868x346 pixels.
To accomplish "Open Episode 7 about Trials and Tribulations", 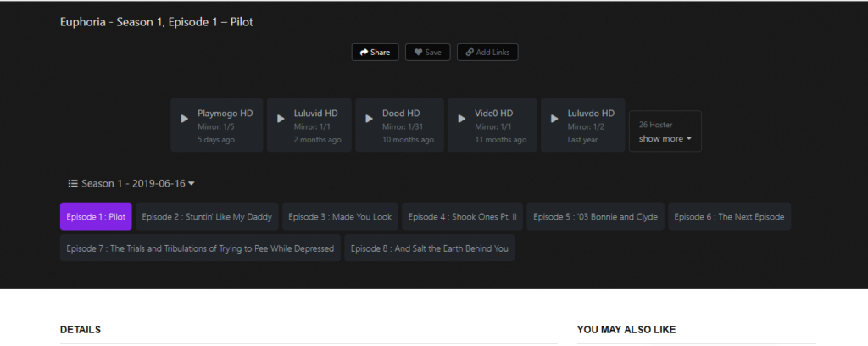I will point(200,248).
